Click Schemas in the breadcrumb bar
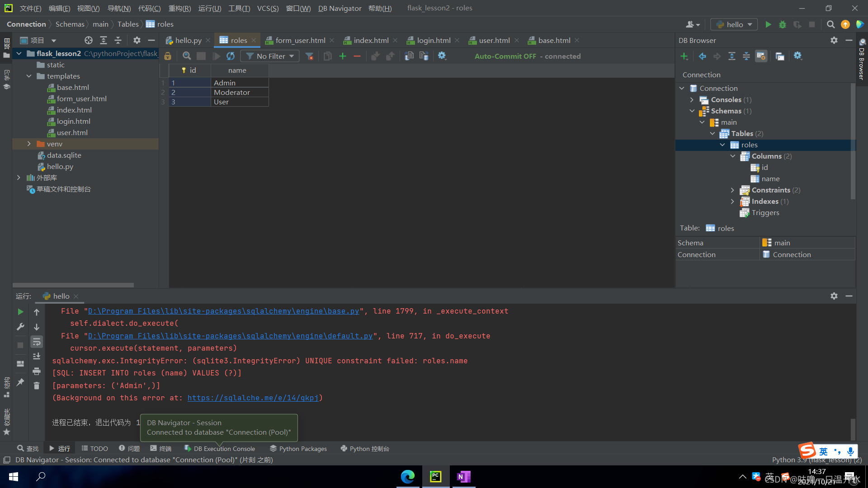The image size is (868, 488). [x=70, y=24]
